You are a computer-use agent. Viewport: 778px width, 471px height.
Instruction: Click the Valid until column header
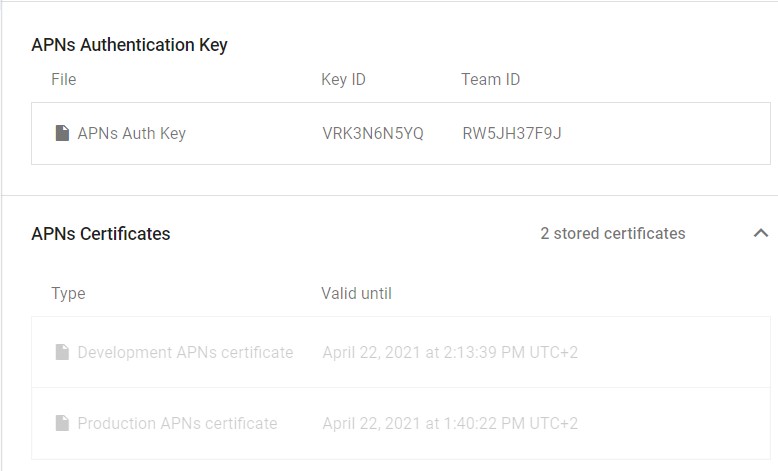356,293
